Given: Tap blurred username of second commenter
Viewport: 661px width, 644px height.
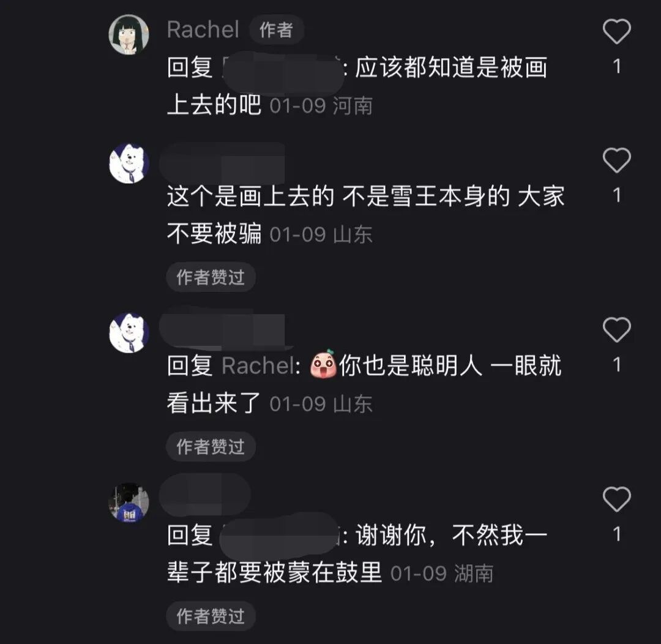Looking at the screenshot, I should click(223, 163).
